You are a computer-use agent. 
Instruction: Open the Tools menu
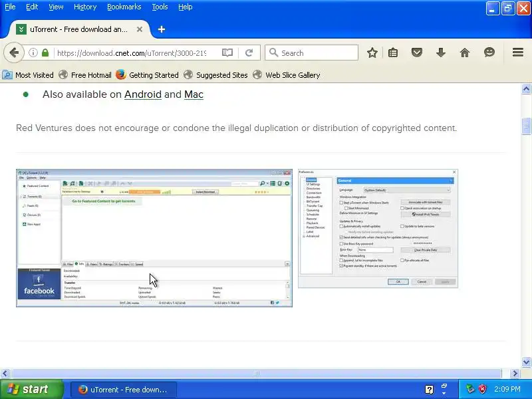click(x=160, y=7)
